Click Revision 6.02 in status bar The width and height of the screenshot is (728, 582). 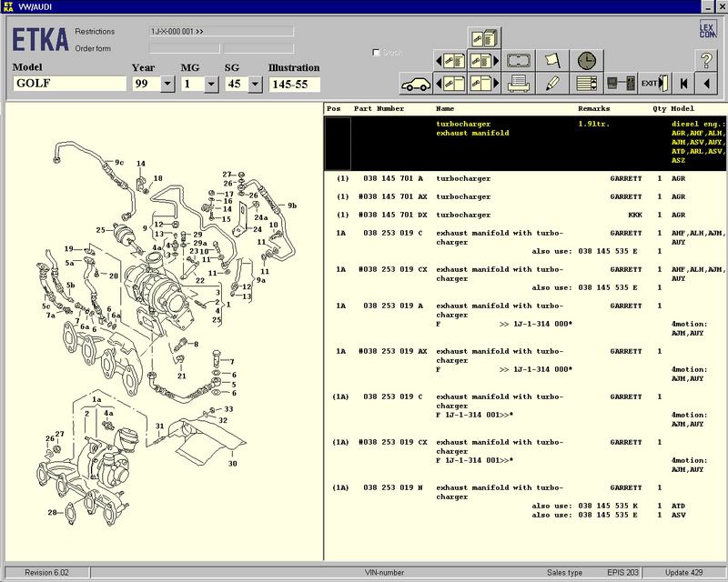(47, 573)
